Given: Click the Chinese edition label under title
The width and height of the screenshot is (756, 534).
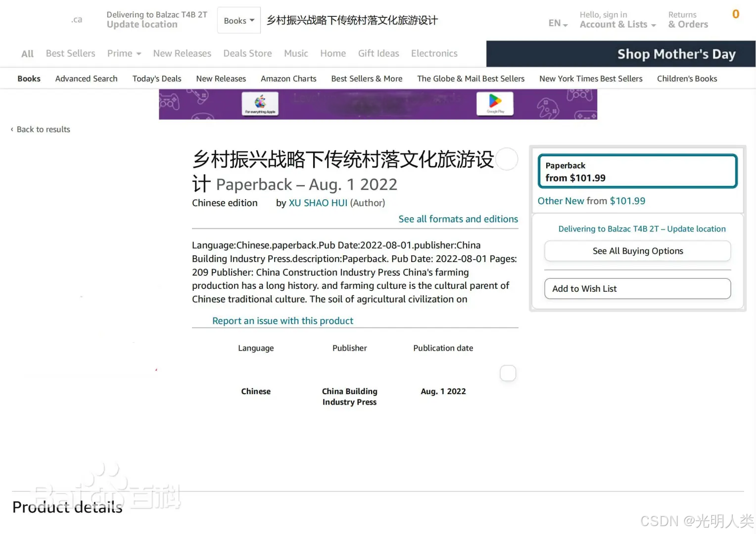Looking at the screenshot, I should point(225,203).
